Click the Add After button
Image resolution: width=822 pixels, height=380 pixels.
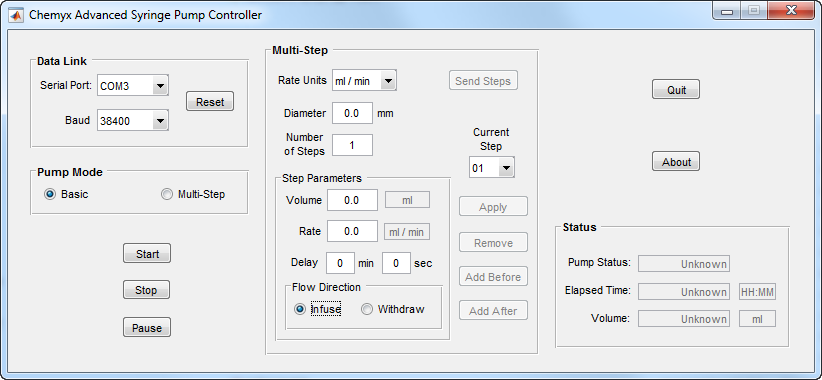pyautogui.click(x=493, y=310)
